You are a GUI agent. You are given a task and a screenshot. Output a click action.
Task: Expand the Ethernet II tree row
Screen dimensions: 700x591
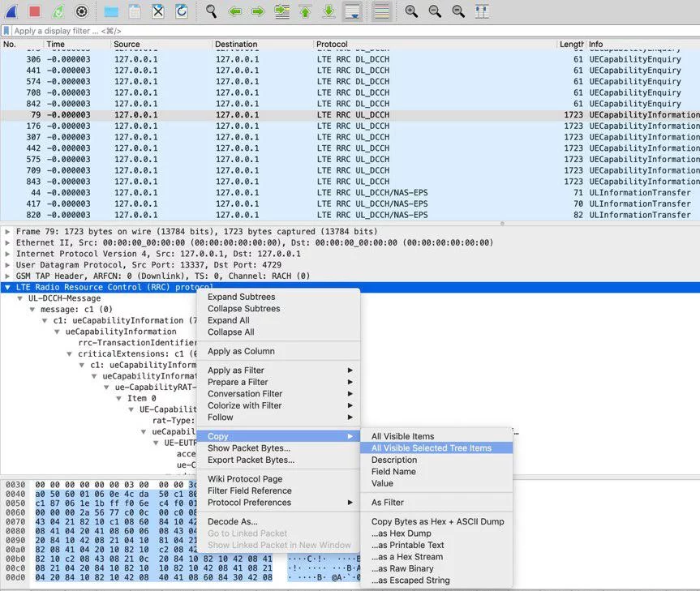tap(8, 242)
